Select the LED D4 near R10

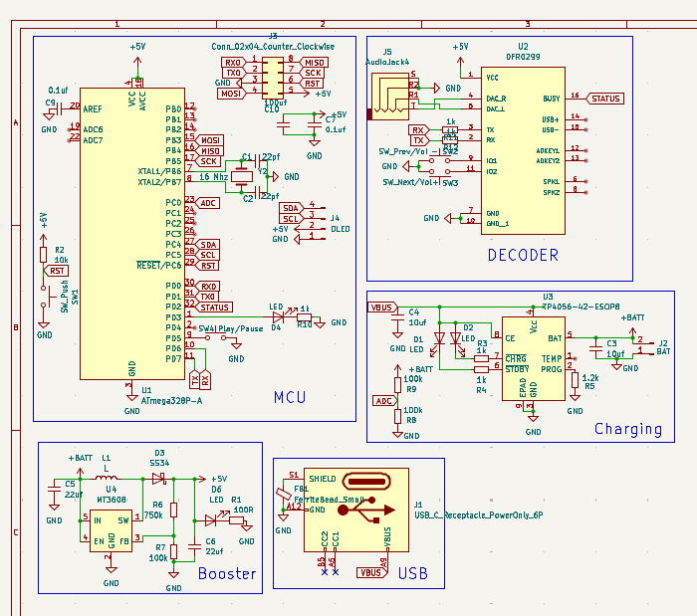click(x=276, y=316)
